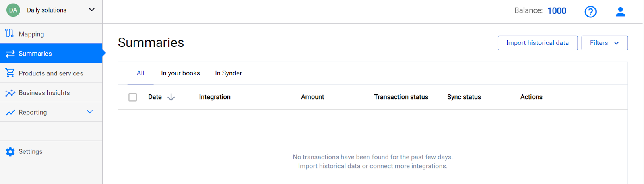Open the Filters dropdown
Viewport: 644px width, 184px height.
pos(604,43)
